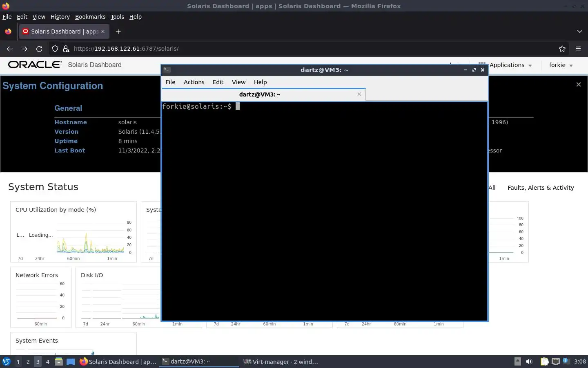Click the terminal command prompt area
Image resolution: width=588 pixels, height=368 pixels.
tap(324, 211)
